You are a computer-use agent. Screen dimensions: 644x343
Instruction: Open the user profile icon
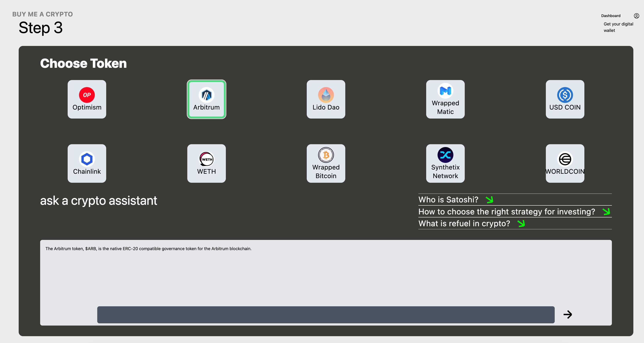[637, 16]
